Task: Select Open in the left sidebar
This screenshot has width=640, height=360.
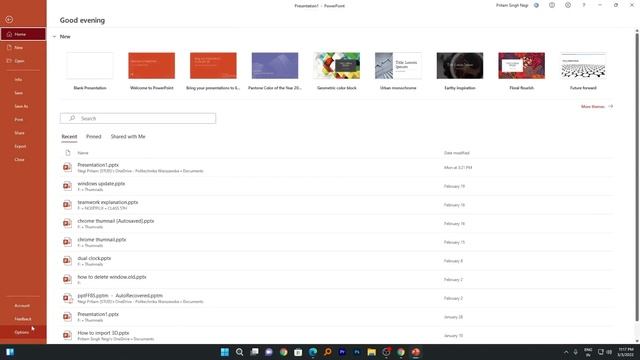Action: [23, 61]
